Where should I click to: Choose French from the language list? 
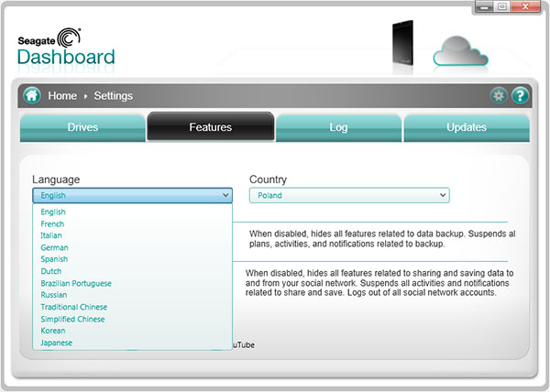tap(133, 223)
